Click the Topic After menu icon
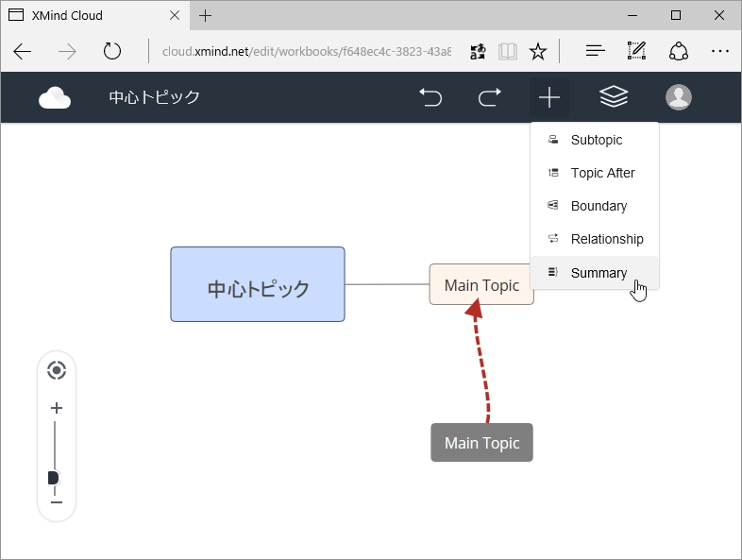This screenshot has width=742, height=560. coord(552,172)
